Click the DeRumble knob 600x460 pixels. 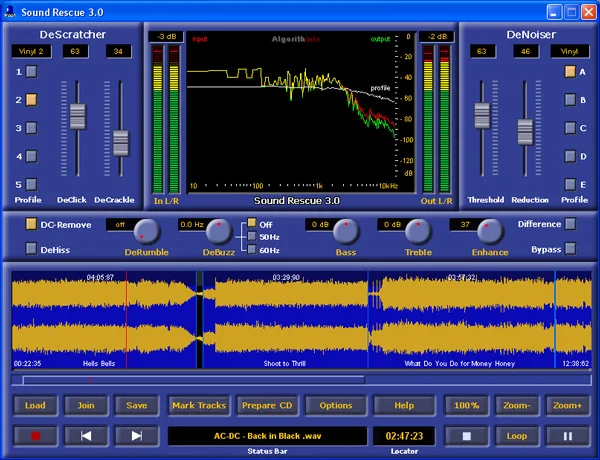[147, 232]
